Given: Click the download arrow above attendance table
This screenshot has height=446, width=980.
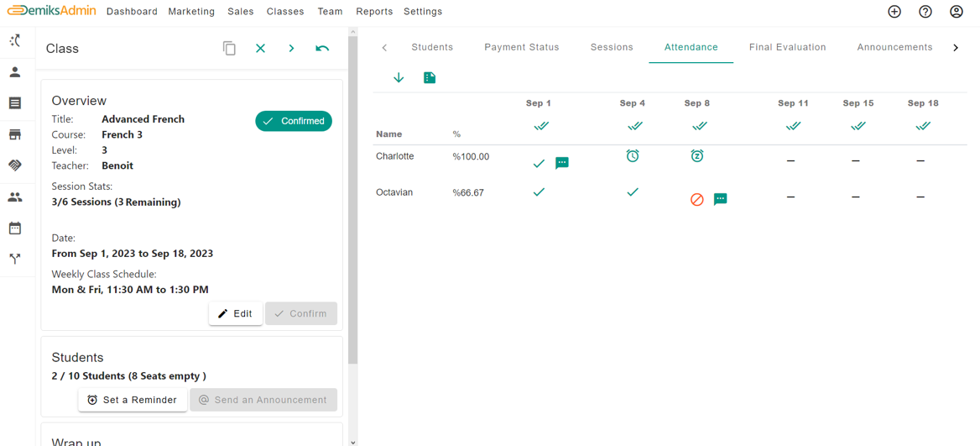Looking at the screenshot, I should [x=399, y=77].
